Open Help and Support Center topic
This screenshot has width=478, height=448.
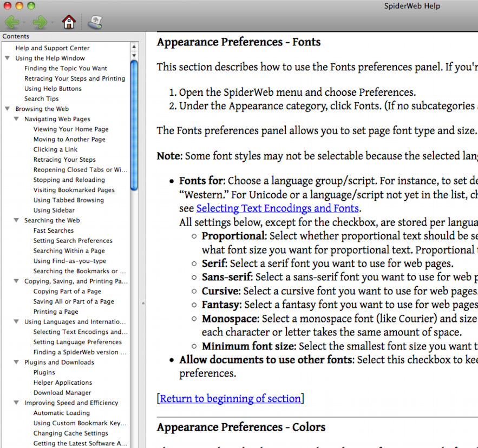click(x=53, y=48)
